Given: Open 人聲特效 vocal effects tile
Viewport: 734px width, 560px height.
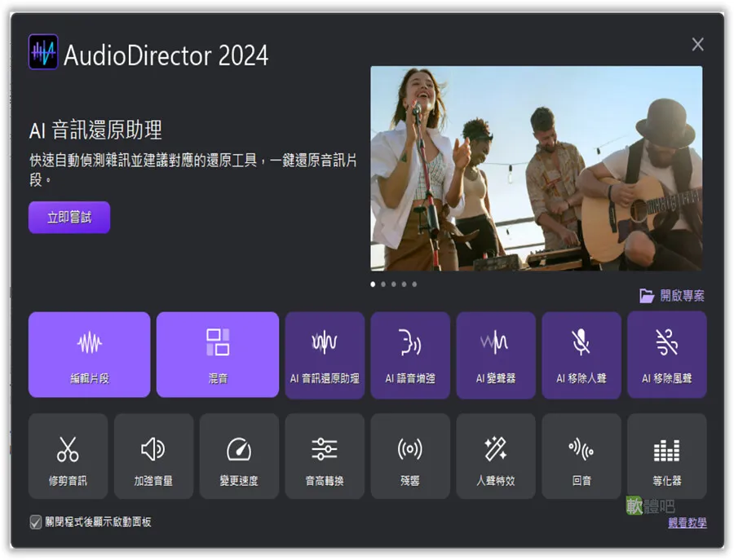Looking at the screenshot, I should coord(496,456).
